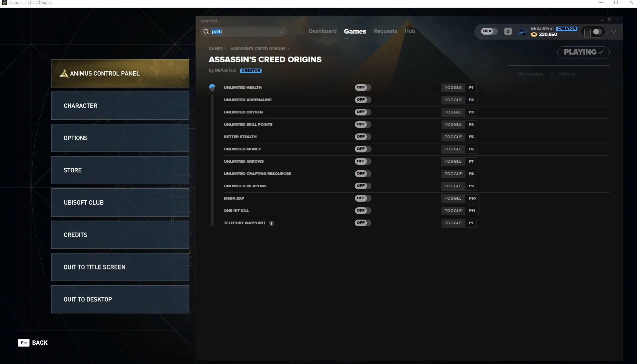The height and width of the screenshot is (364, 637).
Task: Turn on Better Stealth
Action: coord(363,137)
